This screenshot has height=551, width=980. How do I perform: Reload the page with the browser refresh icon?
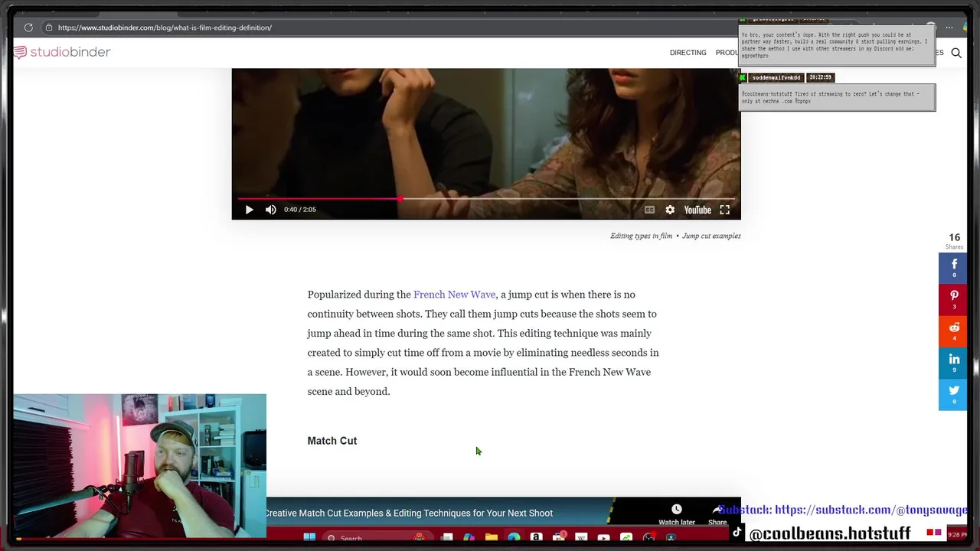[28, 28]
